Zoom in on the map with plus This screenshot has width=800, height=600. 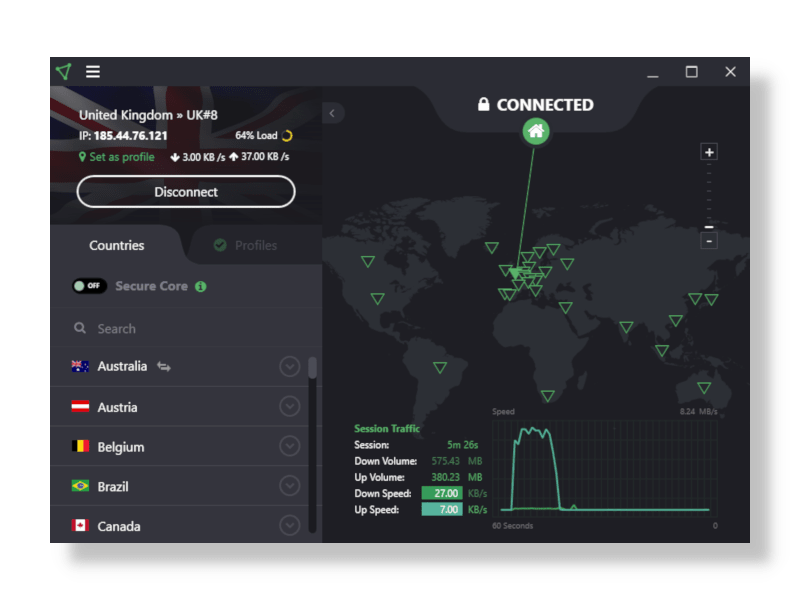(x=709, y=152)
